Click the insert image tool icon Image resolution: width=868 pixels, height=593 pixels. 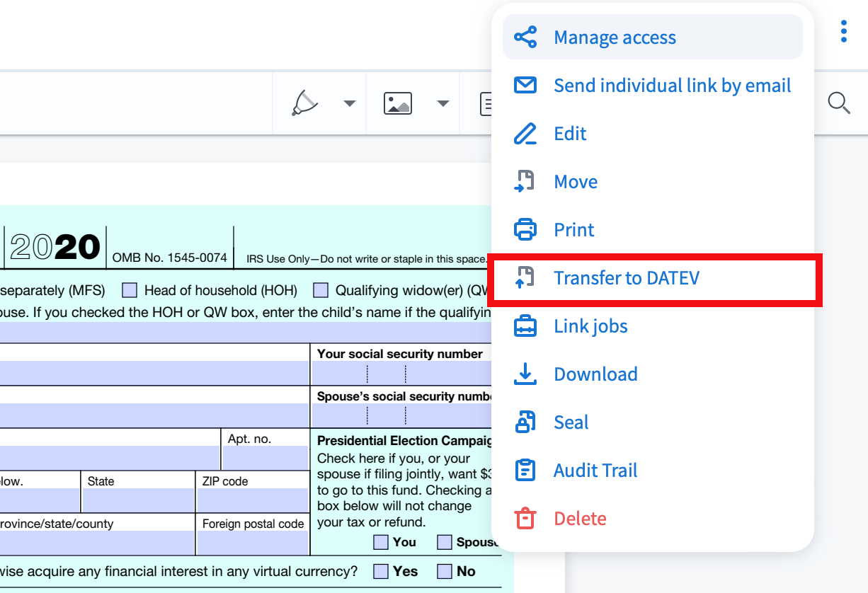click(398, 103)
